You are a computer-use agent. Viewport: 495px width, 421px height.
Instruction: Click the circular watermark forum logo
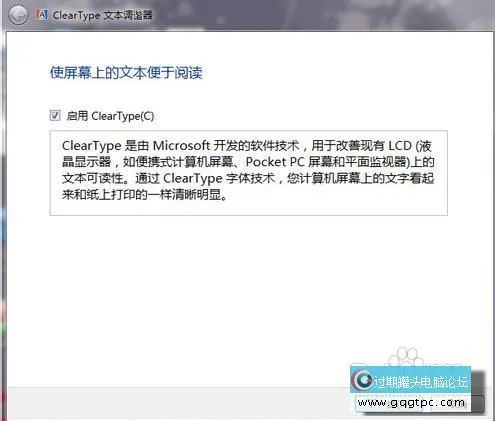(x=363, y=380)
